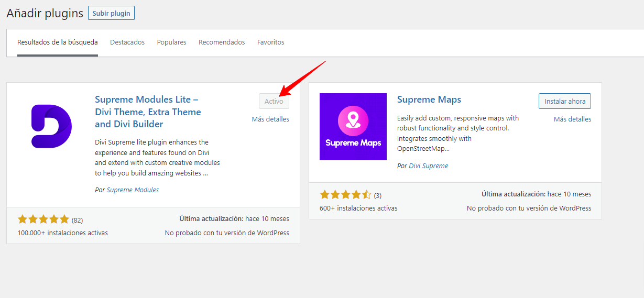The image size is (644, 298).
Task: Visit the Supreme Modules author link
Action: point(133,190)
